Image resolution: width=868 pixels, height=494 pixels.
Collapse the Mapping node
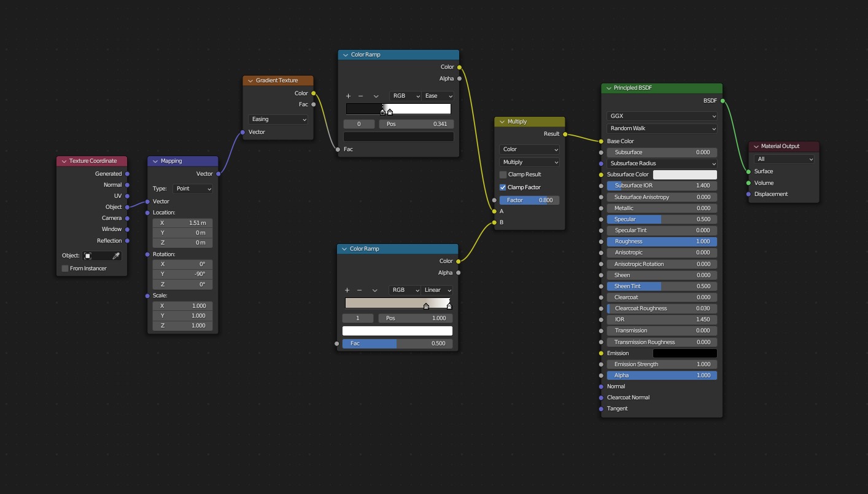pyautogui.click(x=155, y=161)
